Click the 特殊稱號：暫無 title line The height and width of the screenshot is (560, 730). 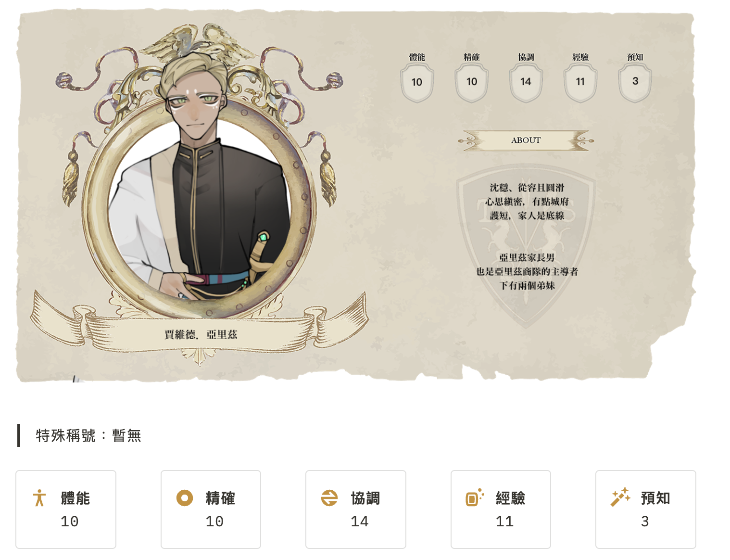coord(88,435)
